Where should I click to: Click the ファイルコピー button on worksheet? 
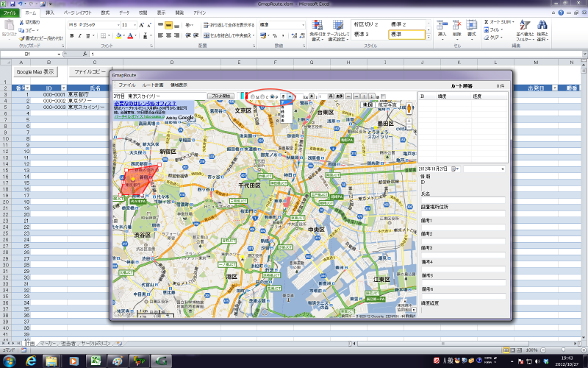(x=88, y=72)
